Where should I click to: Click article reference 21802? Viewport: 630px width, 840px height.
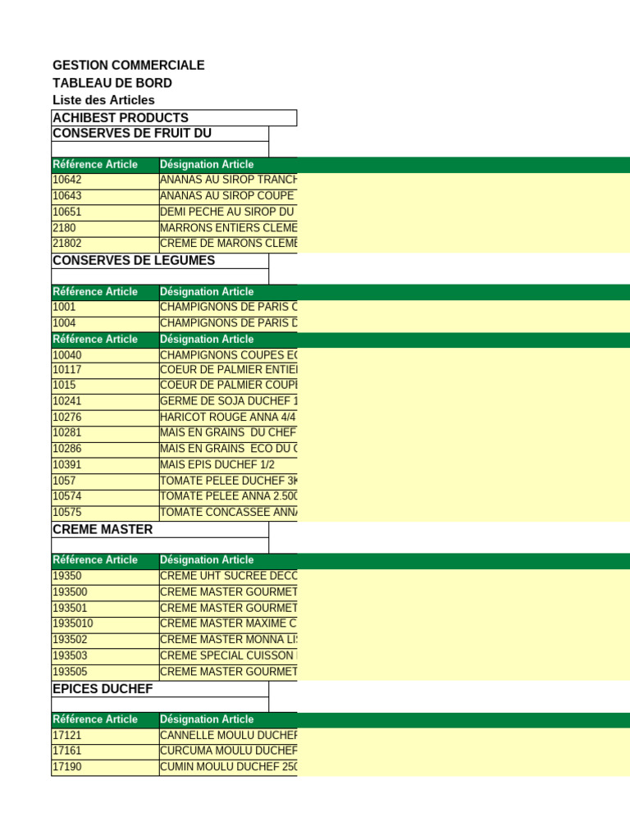(105, 244)
